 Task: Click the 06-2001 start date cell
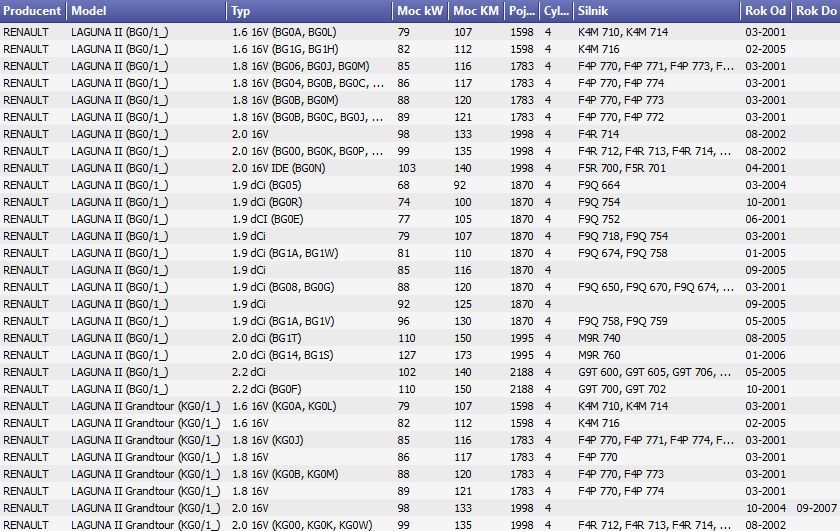click(x=766, y=219)
